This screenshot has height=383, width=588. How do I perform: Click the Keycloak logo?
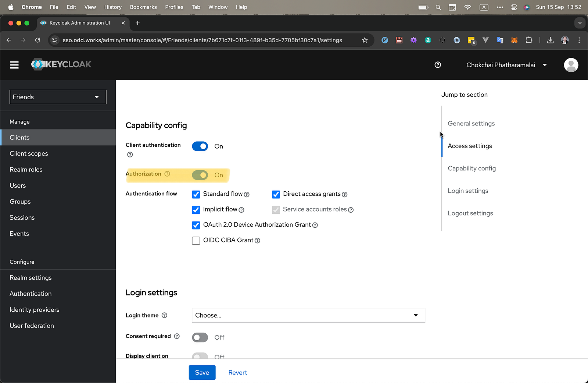coord(61,64)
